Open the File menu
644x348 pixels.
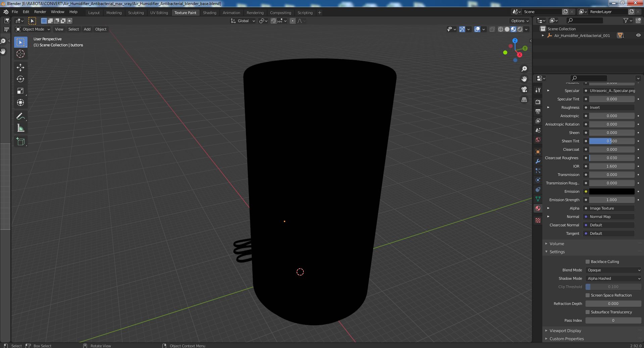click(x=15, y=12)
